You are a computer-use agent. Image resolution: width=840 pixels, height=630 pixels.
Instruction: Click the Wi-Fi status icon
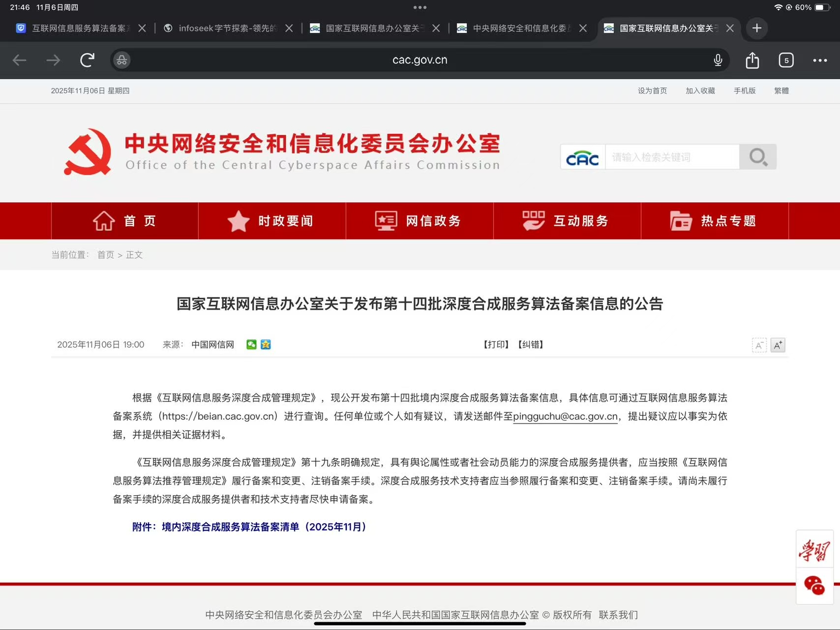coord(778,7)
